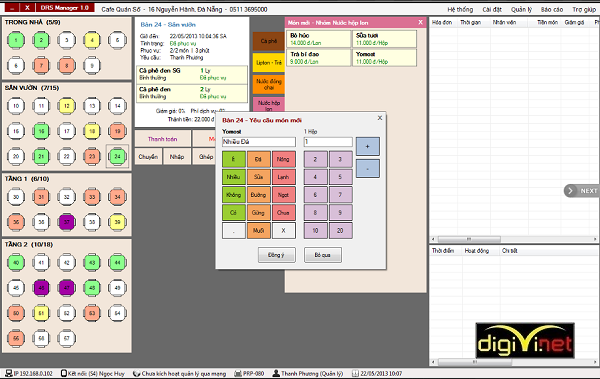Screen dimensions: 600x379
Task: Open the Hệ thống menu
Action: (460, 9)
